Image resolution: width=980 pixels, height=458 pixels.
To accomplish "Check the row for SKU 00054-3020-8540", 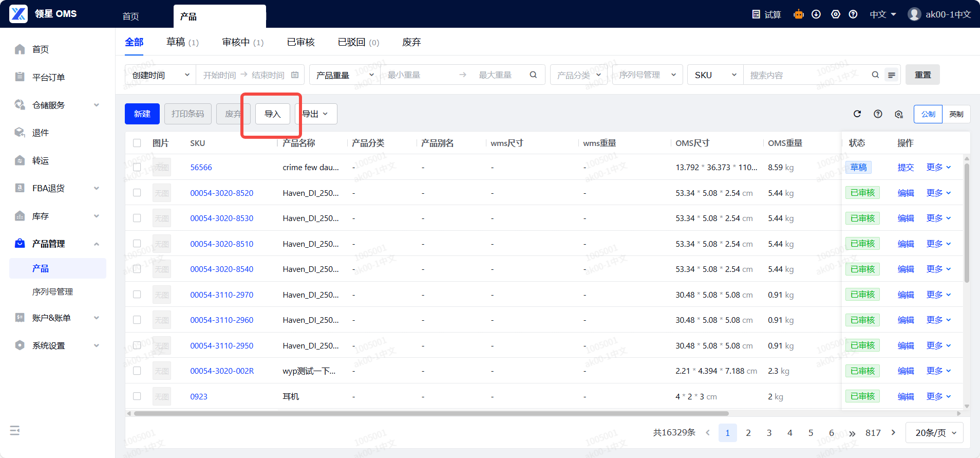I will click(137, 269).
